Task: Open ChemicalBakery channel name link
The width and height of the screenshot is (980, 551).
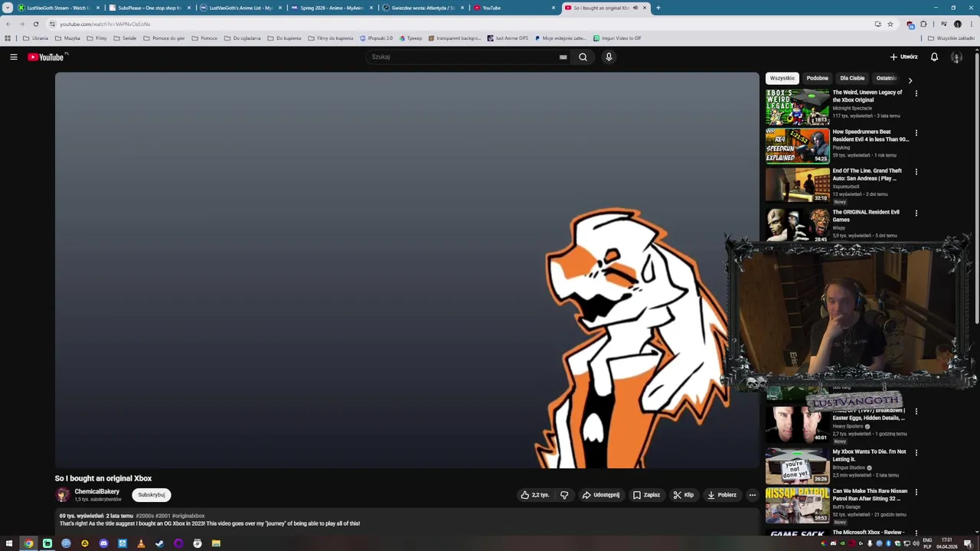Action: click(x=96, y=491)
